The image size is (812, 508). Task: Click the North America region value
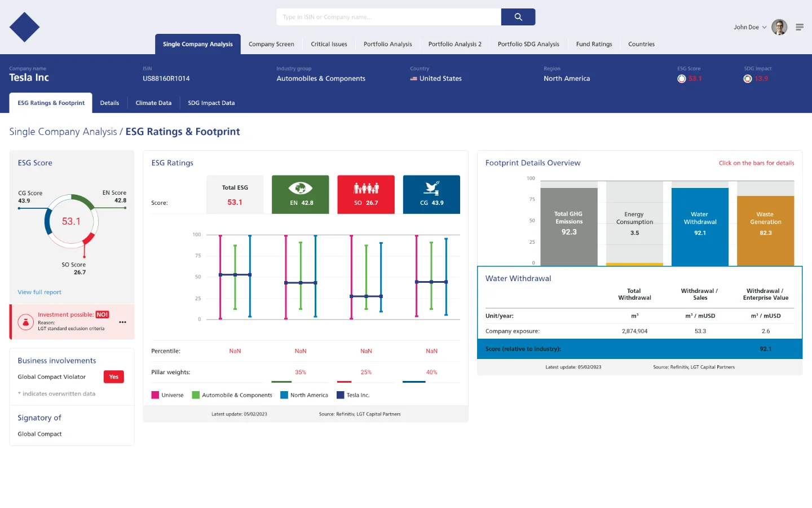click(567, 78)
